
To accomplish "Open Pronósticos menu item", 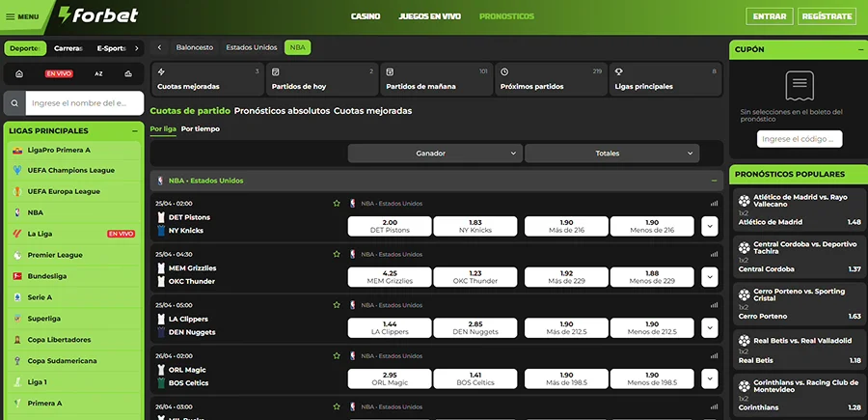I will click(506, 16).
